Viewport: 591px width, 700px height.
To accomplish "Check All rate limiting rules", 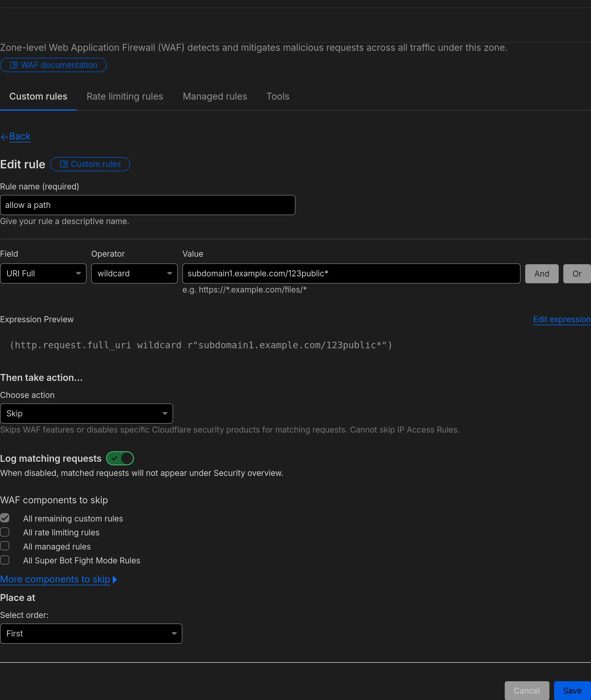I will 5,532.
